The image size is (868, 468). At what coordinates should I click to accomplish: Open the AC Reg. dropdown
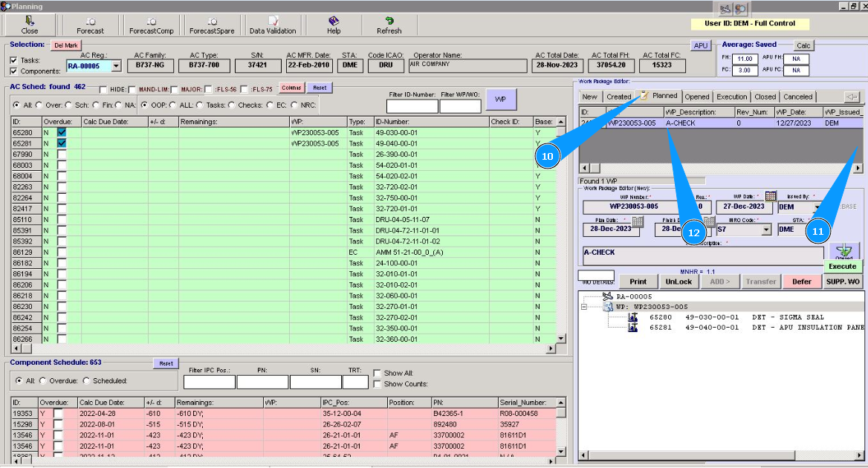pos(116,66)
